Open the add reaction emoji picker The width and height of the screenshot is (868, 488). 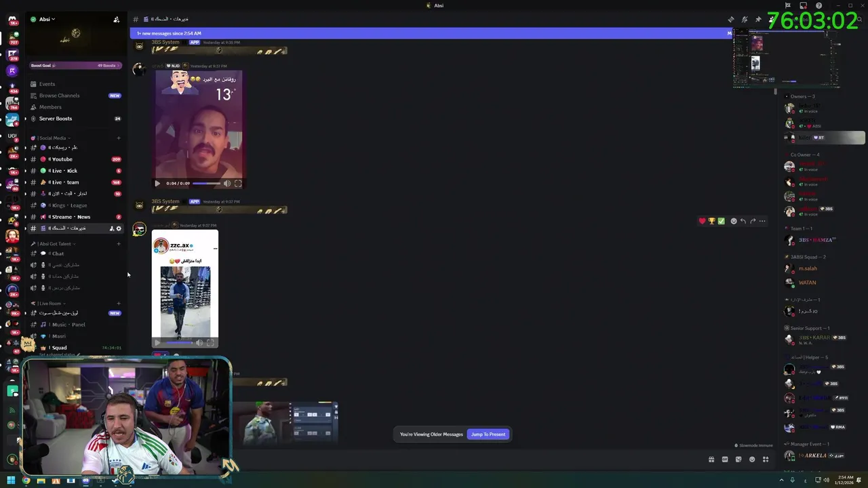click(x=734, y=221)
